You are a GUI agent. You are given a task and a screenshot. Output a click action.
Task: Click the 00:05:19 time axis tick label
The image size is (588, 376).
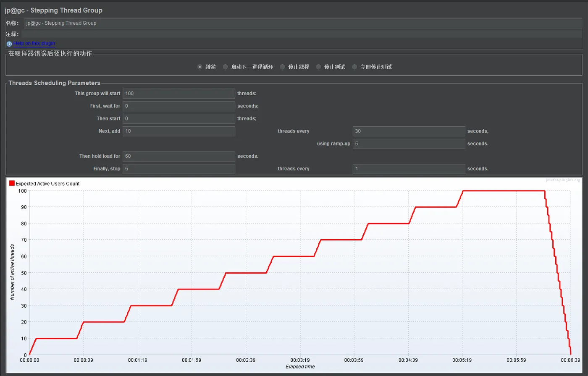point(462,360)
